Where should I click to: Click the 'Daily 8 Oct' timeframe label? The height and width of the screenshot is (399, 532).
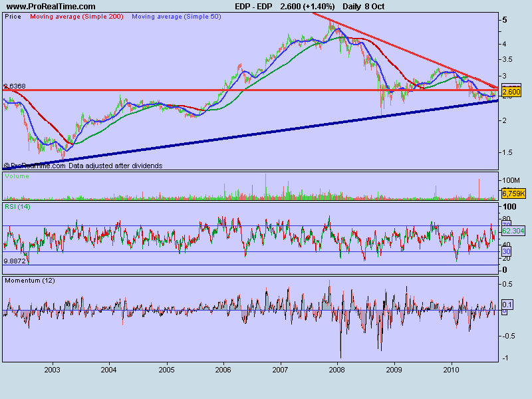[x=363, y=7]
